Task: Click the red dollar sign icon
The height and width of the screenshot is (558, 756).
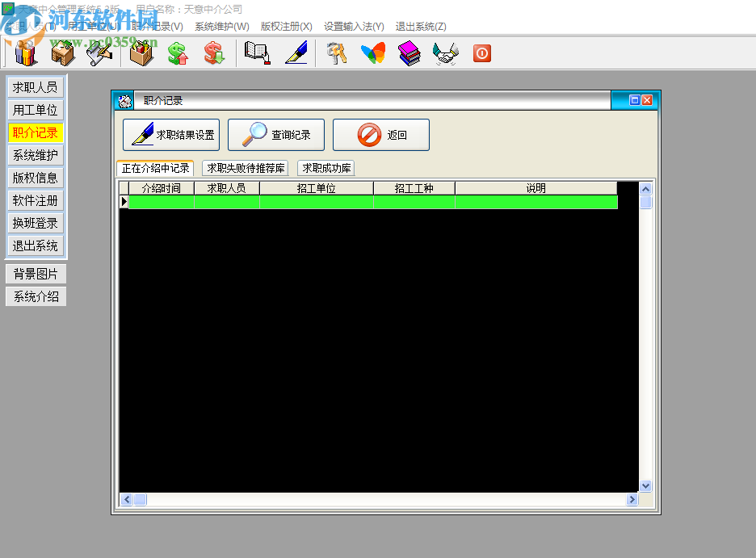Action: click(214, 53)
